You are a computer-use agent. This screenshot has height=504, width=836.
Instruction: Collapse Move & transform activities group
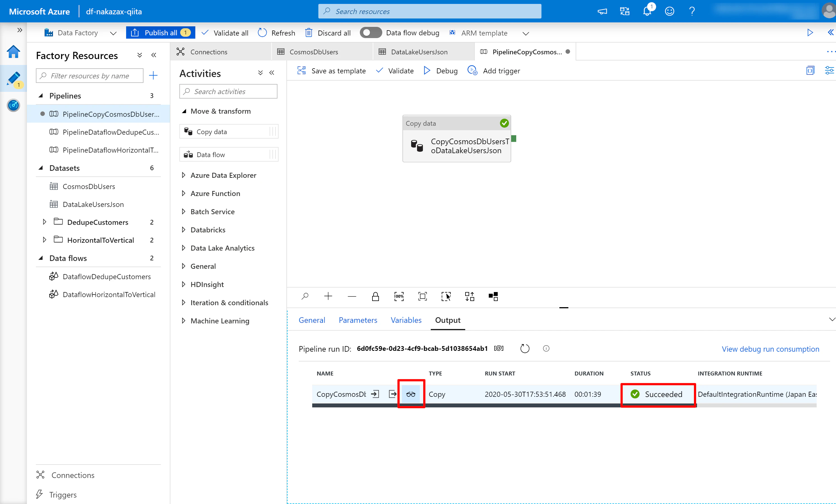click(x=184, y=111)
